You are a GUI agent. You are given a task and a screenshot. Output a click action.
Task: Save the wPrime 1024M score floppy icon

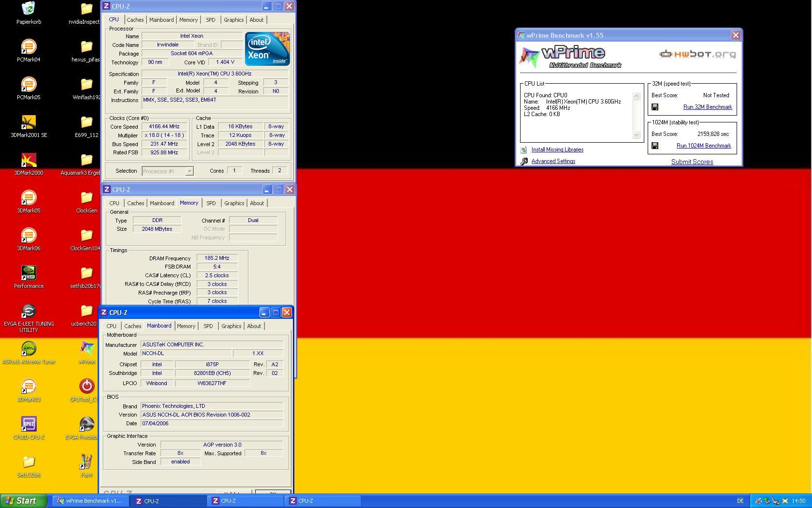[x=655, y=146]
